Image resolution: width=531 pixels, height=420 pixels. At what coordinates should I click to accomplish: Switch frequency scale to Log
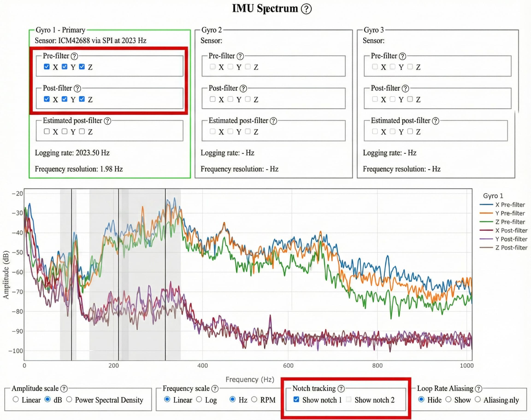(199, 400)
